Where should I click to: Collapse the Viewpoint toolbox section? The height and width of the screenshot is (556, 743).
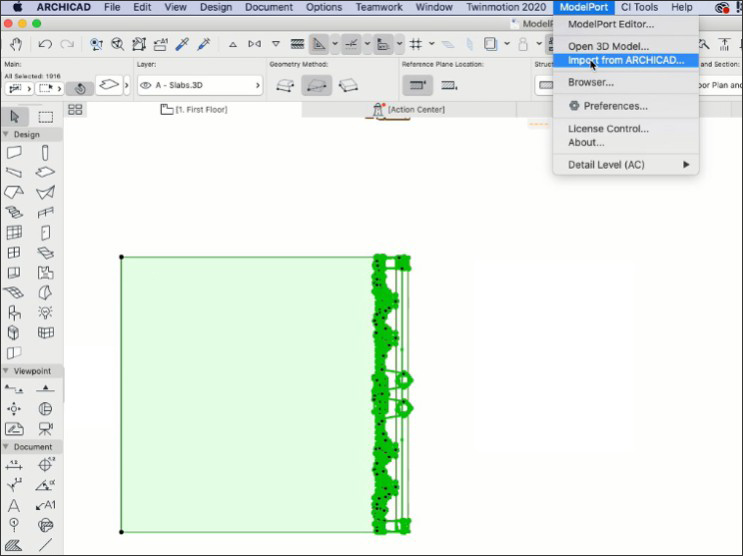pos(6,371)
